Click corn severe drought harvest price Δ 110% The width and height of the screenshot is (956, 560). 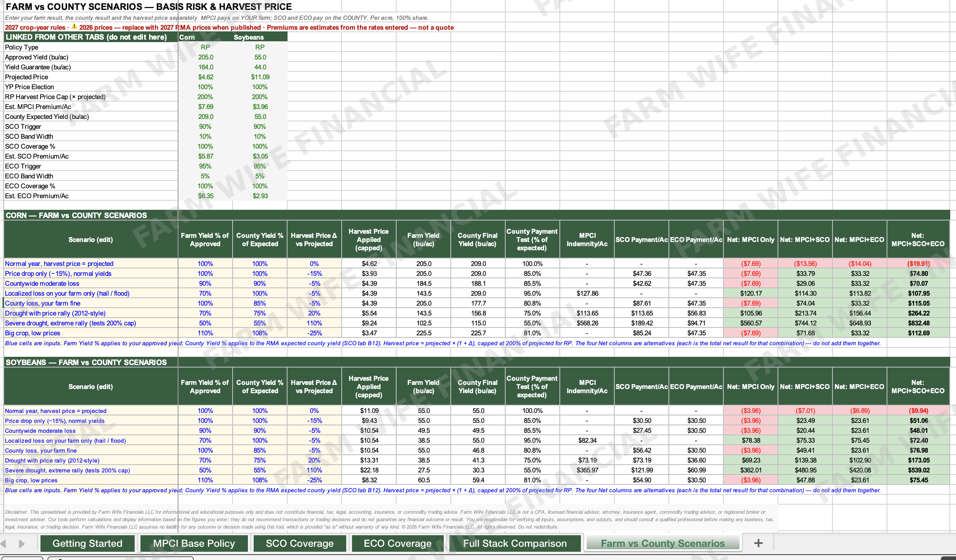coord(314,323)
